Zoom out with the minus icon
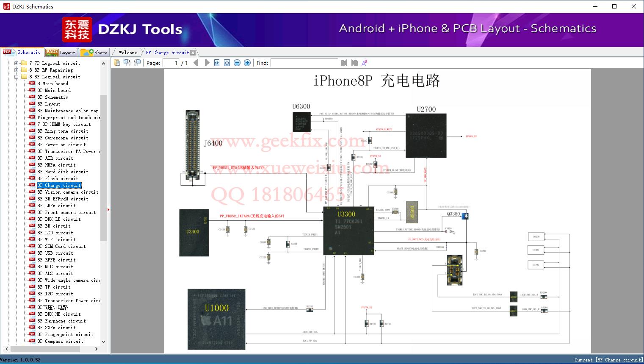The width and height of the screenshot is (644, 364). point(237,63)
